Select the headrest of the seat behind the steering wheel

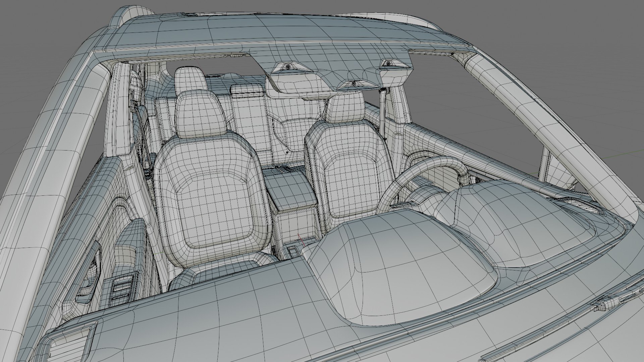click(x=345, y=107)
